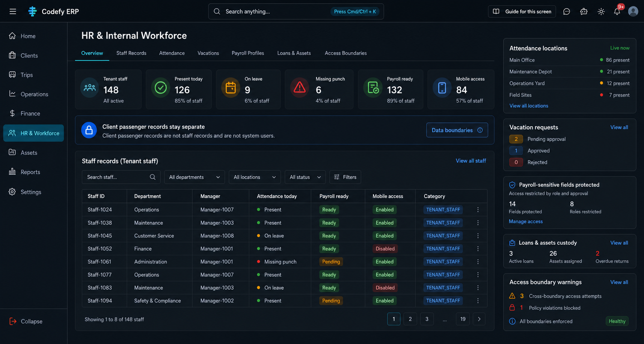Go to page 2 of staff
The image size is (644, 344).
410,319
